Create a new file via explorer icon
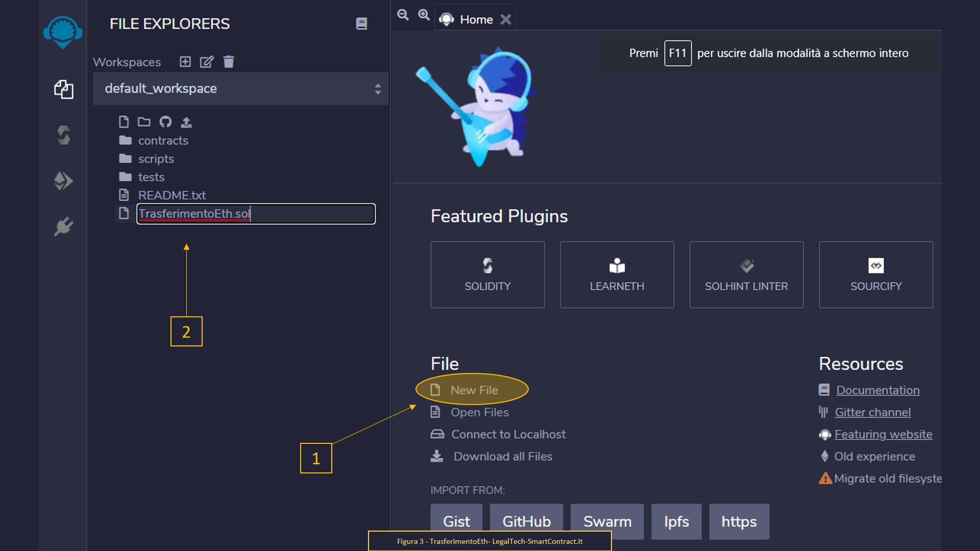Screen dimensions: 980x551 124,122
